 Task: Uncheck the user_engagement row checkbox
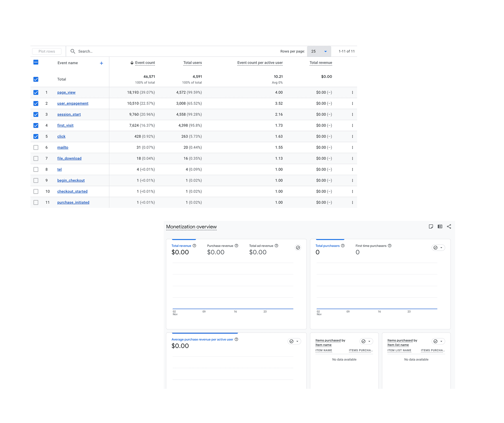tap(36, 103)
